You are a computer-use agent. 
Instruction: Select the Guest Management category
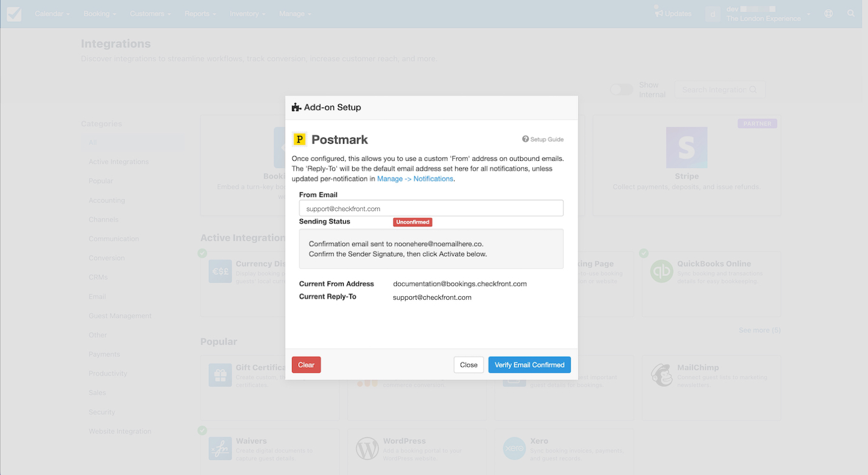click(x=120, y=315)
